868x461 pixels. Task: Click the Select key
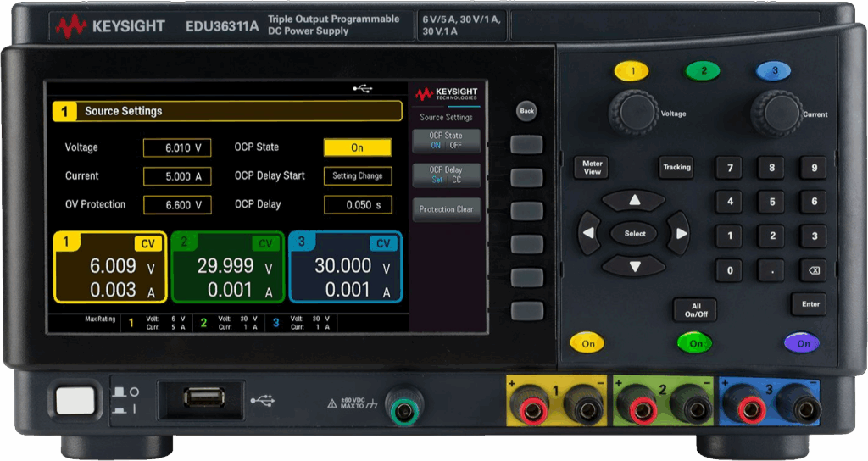(634, 234)
